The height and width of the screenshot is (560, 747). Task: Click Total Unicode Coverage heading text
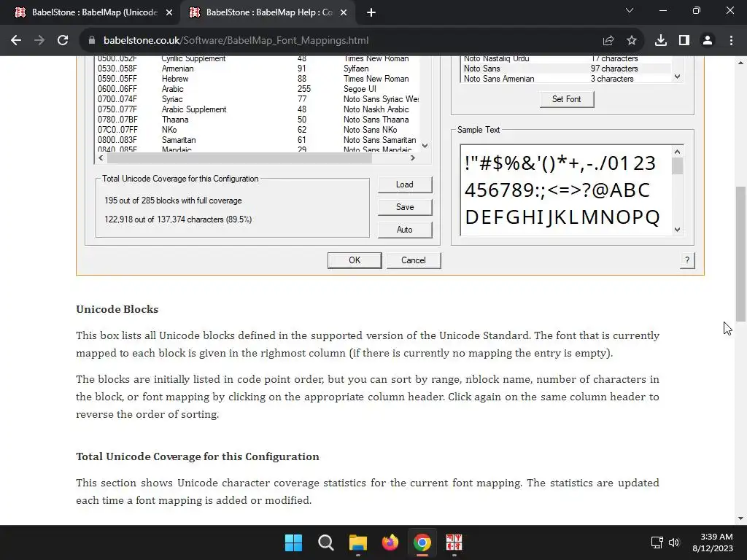(198, 456)
